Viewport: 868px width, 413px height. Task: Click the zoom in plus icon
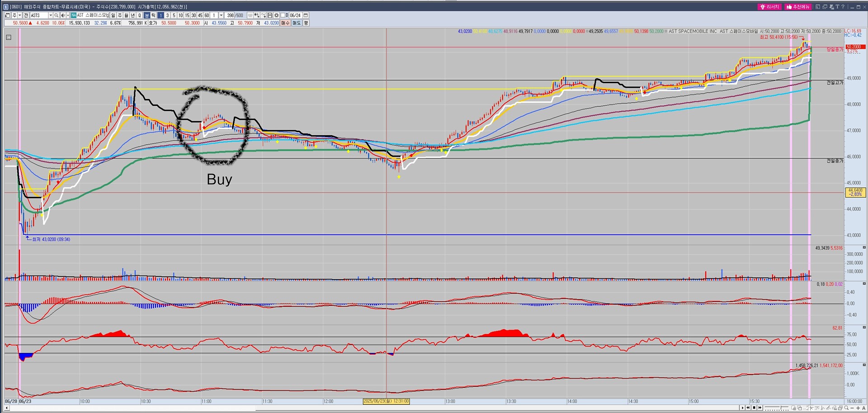click(858, 408)
